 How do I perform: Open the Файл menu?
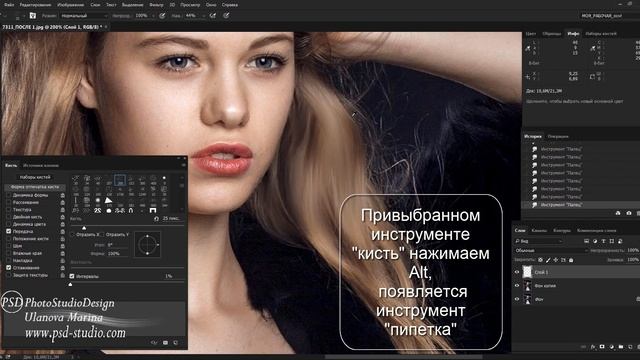(9, 5)
